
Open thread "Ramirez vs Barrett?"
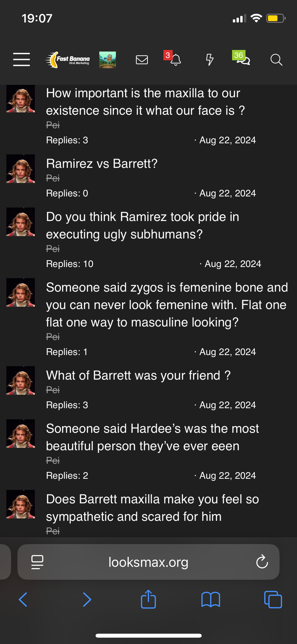(x=102, y=164)
